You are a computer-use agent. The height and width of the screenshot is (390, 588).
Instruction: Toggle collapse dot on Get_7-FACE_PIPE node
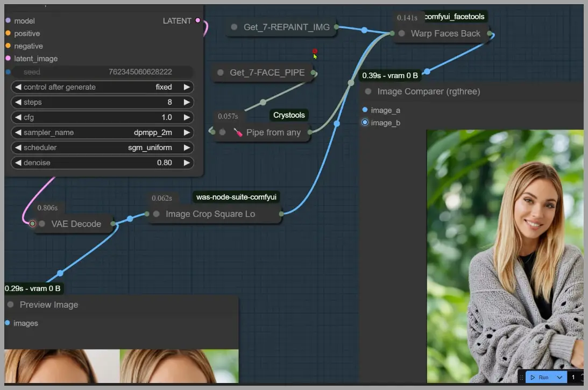click(x=221, y=73)
